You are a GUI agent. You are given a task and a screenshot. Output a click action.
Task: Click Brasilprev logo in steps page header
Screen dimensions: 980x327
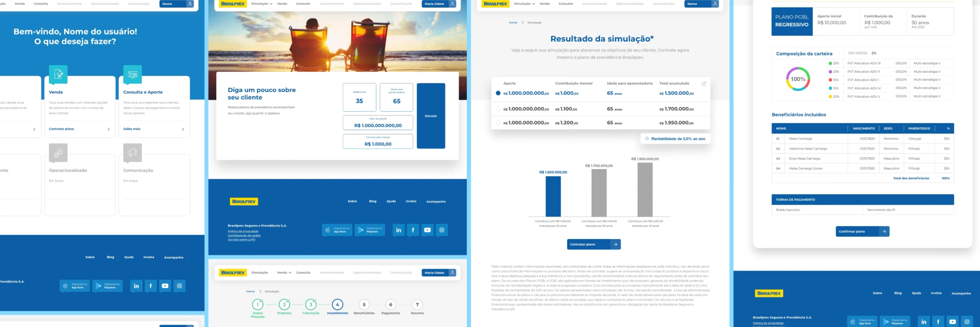point(233,273)
